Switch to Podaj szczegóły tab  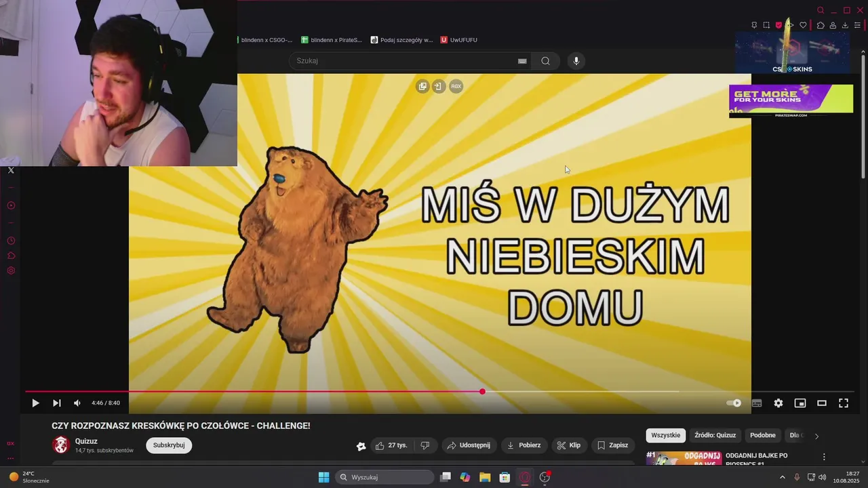[x=401, y=40]
